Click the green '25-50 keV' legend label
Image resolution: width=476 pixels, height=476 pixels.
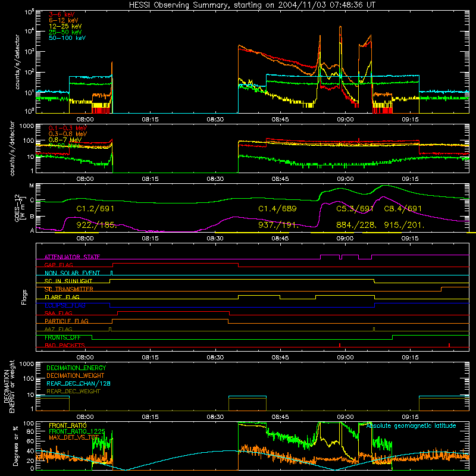pyautogui.click(x=65, y=32)
